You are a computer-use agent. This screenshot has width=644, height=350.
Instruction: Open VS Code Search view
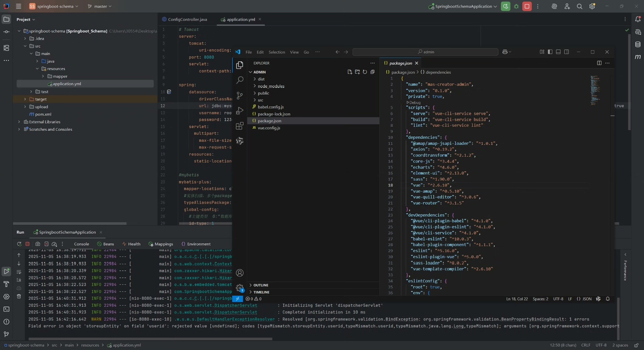click(x=239, y=80)
